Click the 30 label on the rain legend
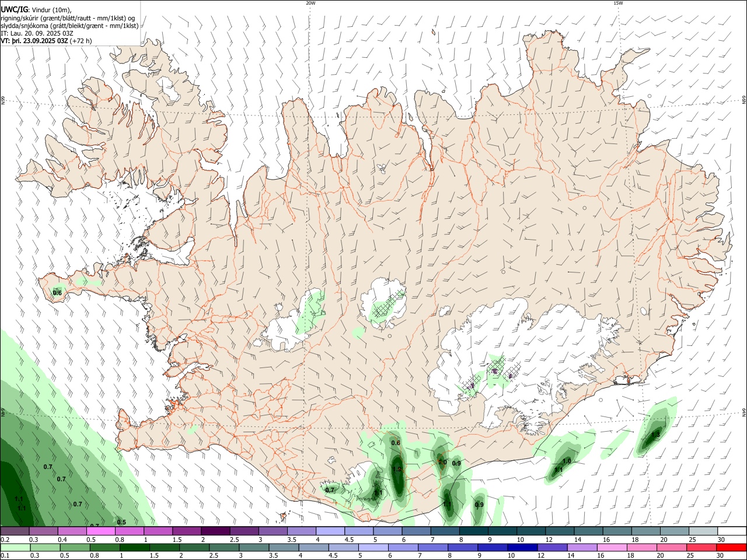The height and width of the screenshot is (560, 747). coord(720,556)
